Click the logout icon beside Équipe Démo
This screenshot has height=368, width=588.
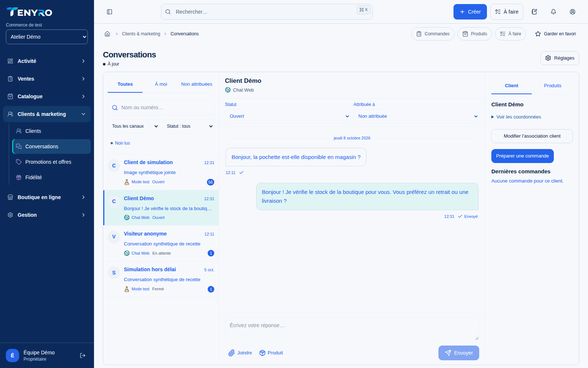tap(83, 355)
